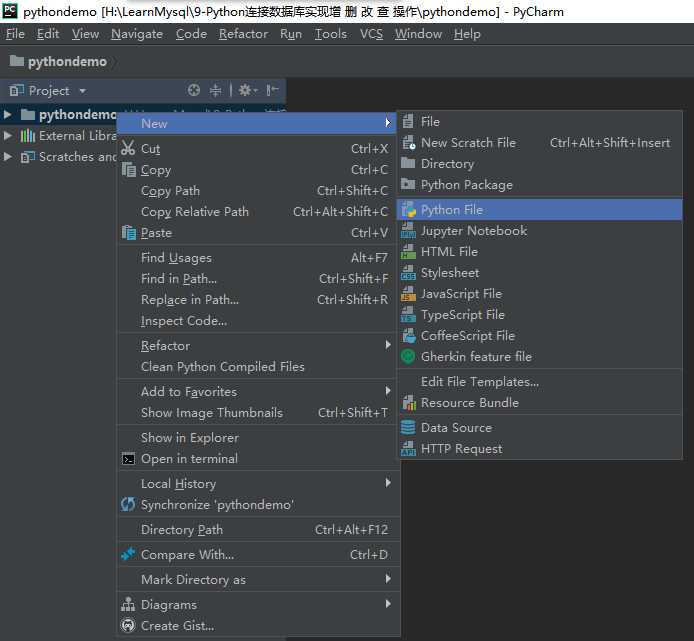Image resolution: width=694 pixels, height=641 pixels.
Task: Click the TypeScript File icon
Action: click(409, 315)
